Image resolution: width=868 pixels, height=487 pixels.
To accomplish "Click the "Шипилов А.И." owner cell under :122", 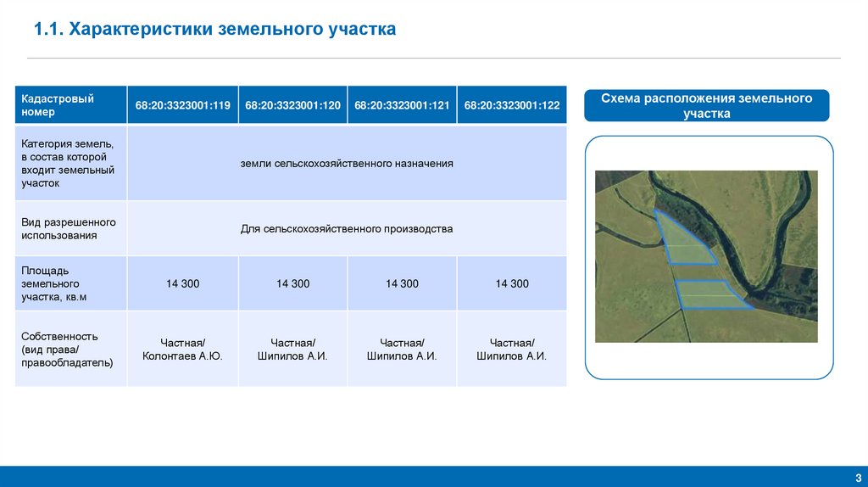I will 512,349.
